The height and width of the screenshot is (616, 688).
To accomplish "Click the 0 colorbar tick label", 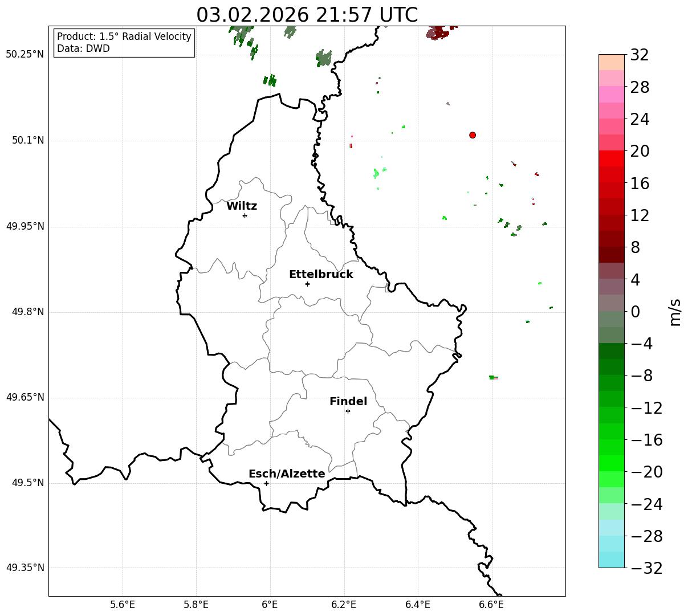I will click(635, 312).
